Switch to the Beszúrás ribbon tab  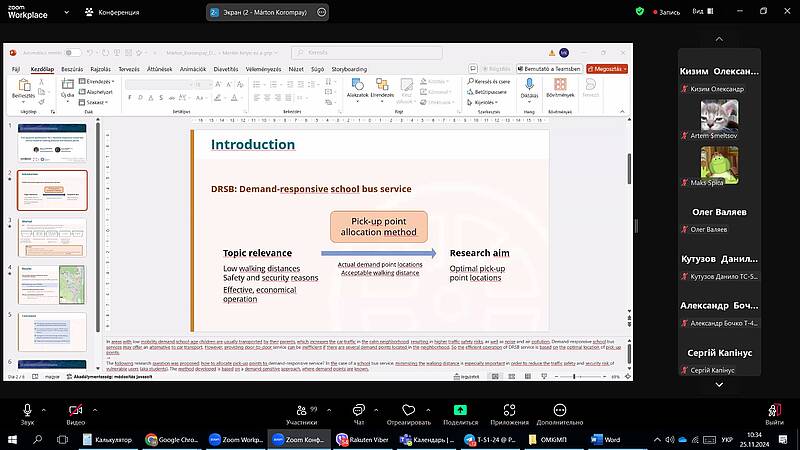[72, 69]
